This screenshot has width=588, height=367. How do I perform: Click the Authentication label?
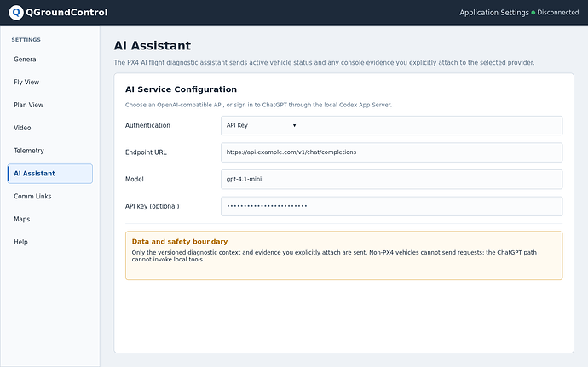point(147,125)
